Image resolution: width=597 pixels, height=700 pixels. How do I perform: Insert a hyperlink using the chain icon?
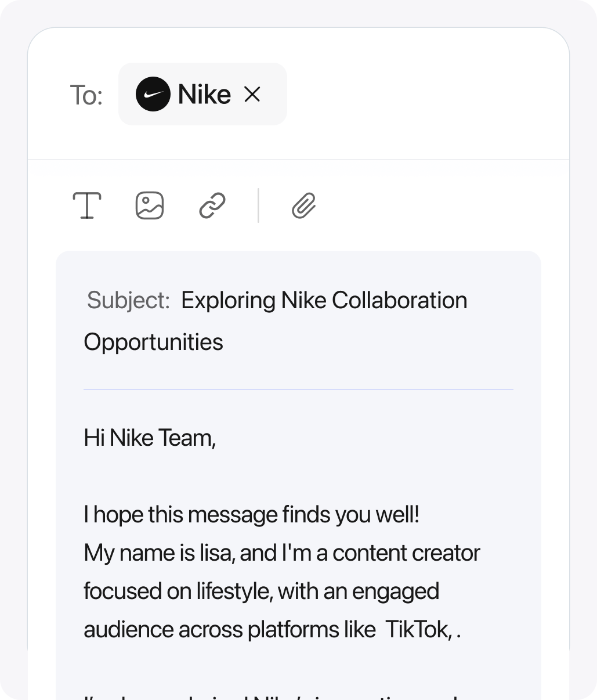pos(212,205)
